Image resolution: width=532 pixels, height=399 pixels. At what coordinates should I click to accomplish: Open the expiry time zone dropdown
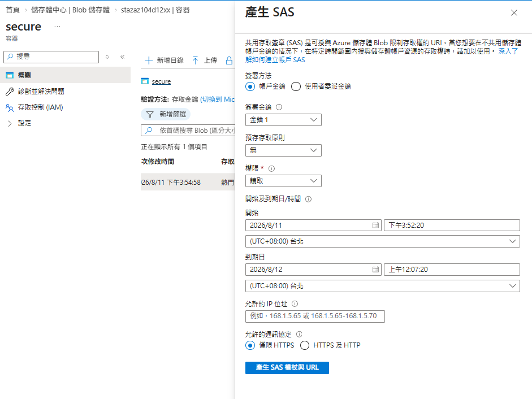[x=382, y=286]
